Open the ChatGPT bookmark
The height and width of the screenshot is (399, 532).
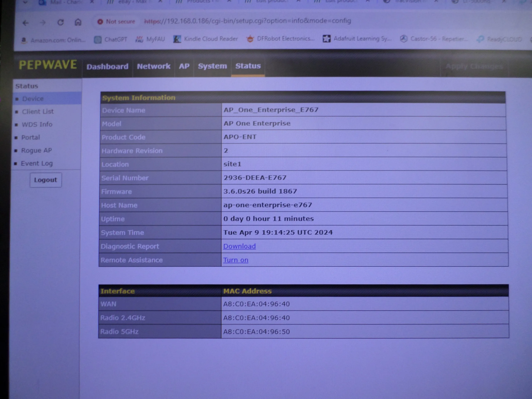coord(111,39)
